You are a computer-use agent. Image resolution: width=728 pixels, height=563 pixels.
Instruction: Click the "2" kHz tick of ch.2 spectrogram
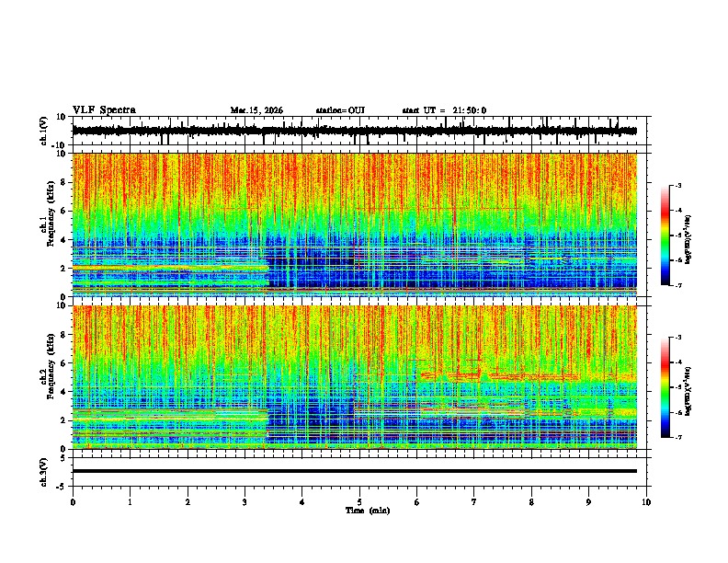(x=63, y=420)
